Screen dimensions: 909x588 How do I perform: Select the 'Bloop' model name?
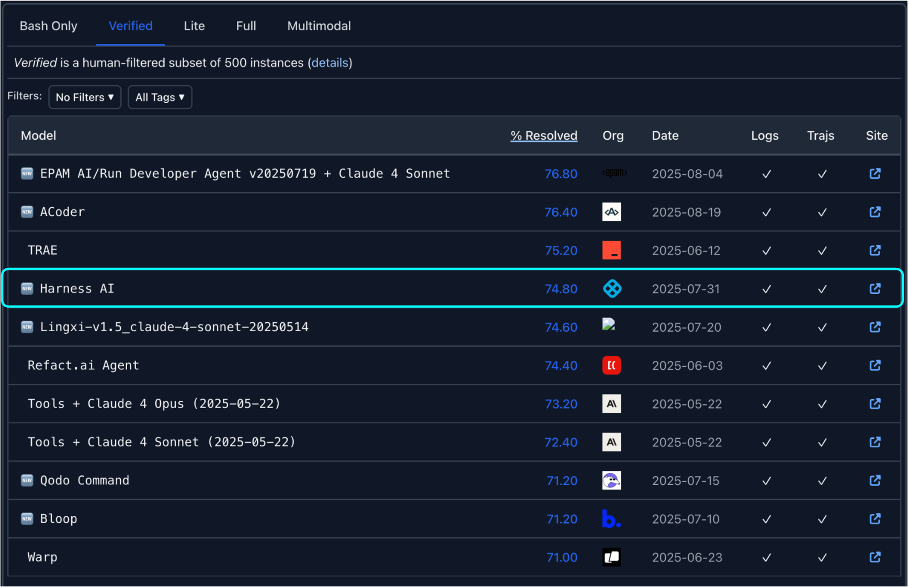(x=59, y=519)
